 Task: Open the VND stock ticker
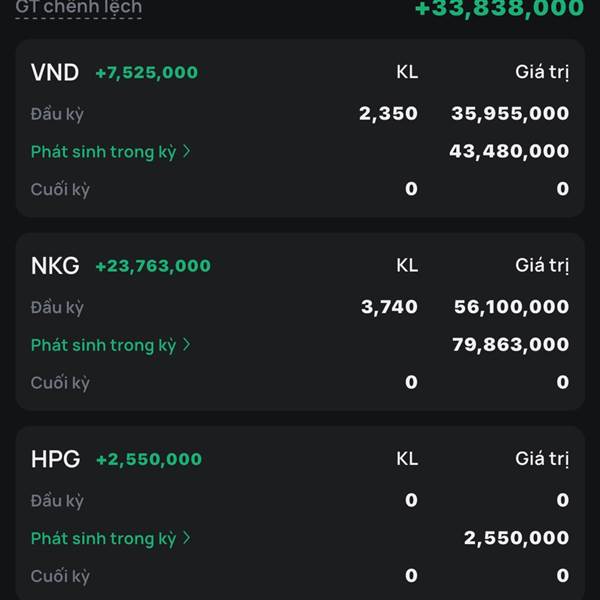(55, 72)
